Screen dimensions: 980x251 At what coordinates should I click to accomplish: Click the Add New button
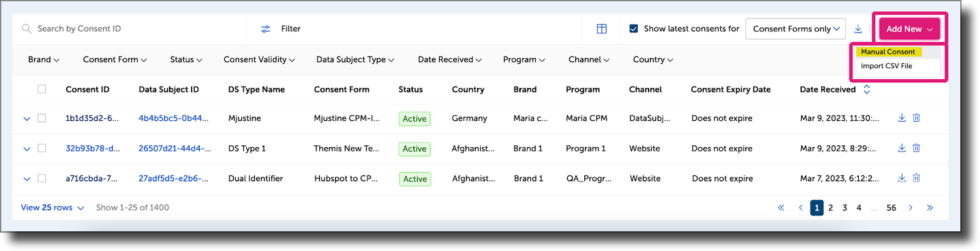coord(910,29)
